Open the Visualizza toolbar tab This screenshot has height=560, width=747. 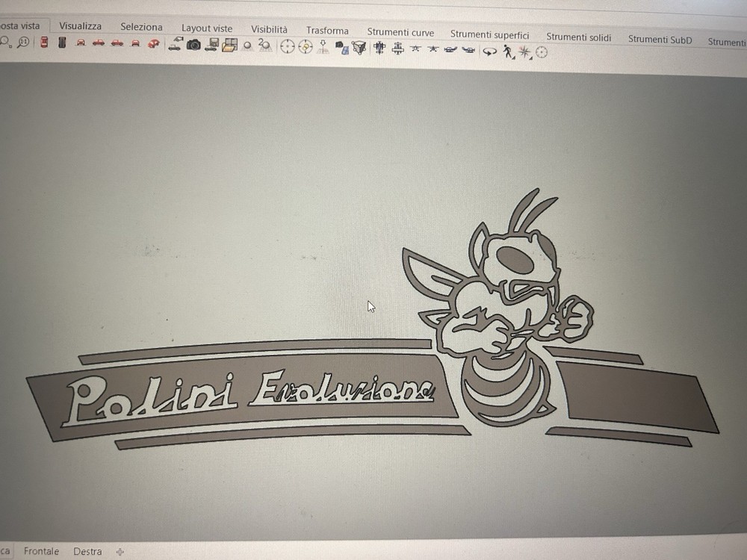coord(80,25)
